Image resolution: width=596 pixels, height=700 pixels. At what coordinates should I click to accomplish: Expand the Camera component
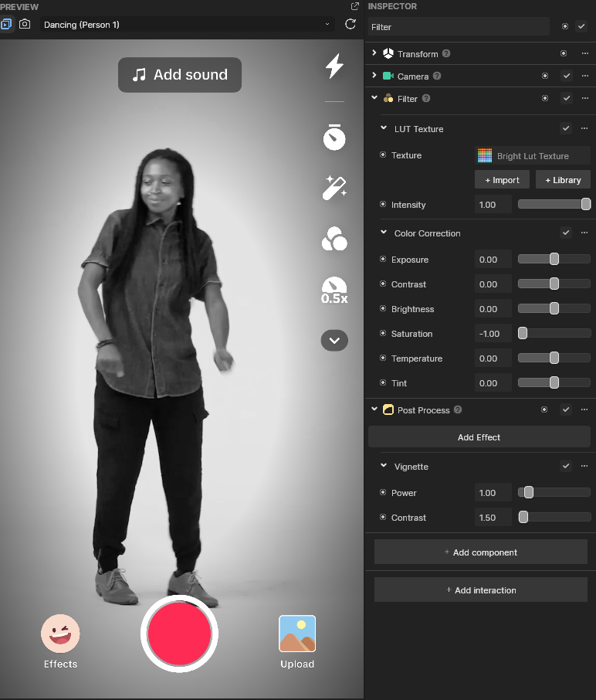click(374, 76)
